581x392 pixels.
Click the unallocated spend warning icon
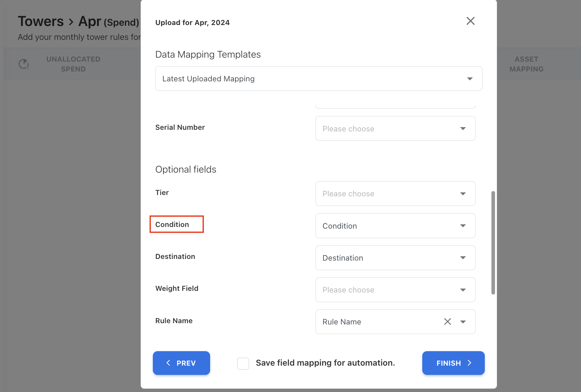(24, 64)
